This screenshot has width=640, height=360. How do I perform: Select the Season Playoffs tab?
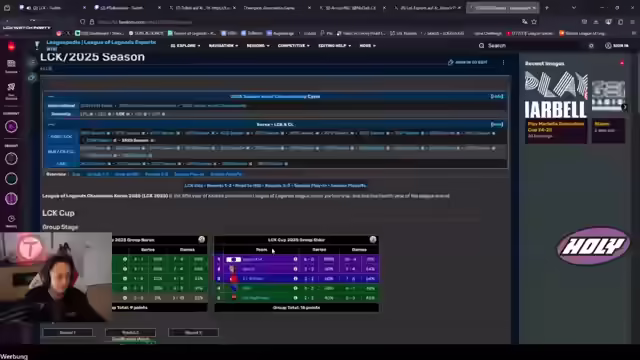point(226,174)
